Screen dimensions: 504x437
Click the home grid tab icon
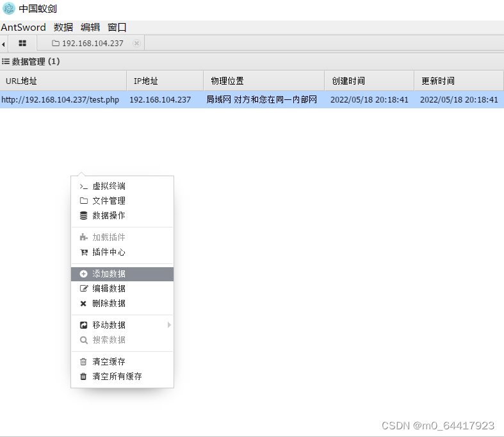pyautogui.click(x=22, y=43)
